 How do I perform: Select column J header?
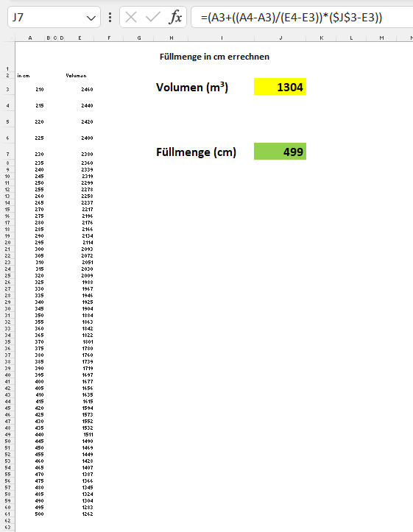pos(280,38)
